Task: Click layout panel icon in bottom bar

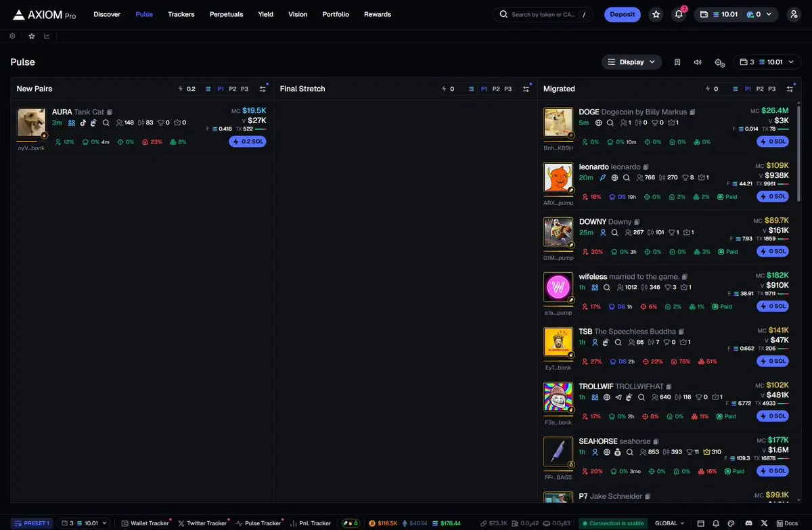Action: (700, 523)
